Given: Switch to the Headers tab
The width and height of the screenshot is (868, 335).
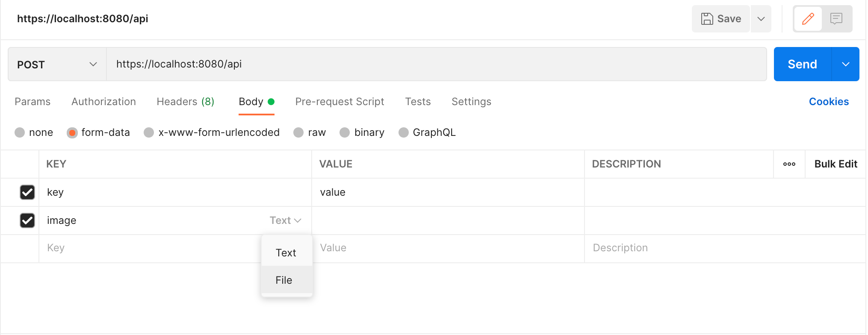Looking at the screenshot, I should 185,102.
